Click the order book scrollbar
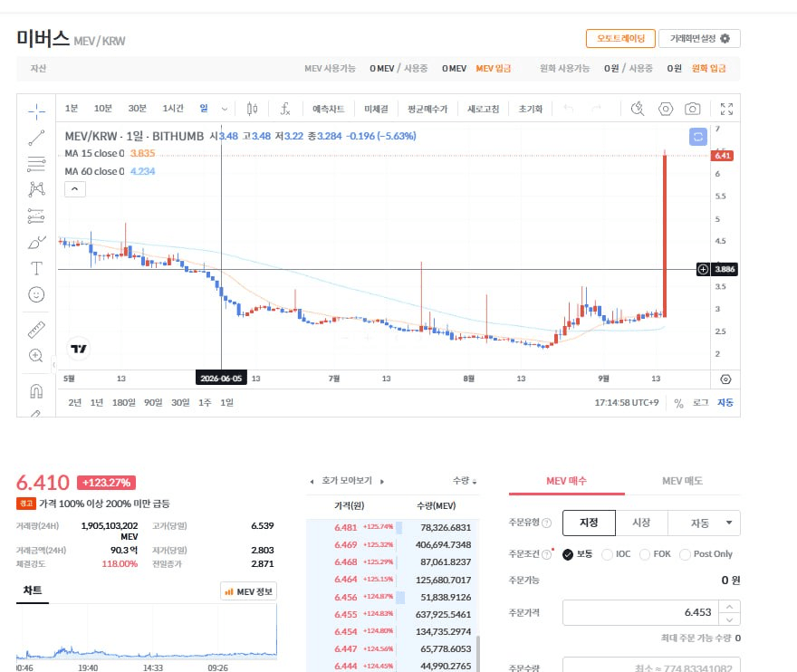The image size is (797, 672). [x=477, y=653]
